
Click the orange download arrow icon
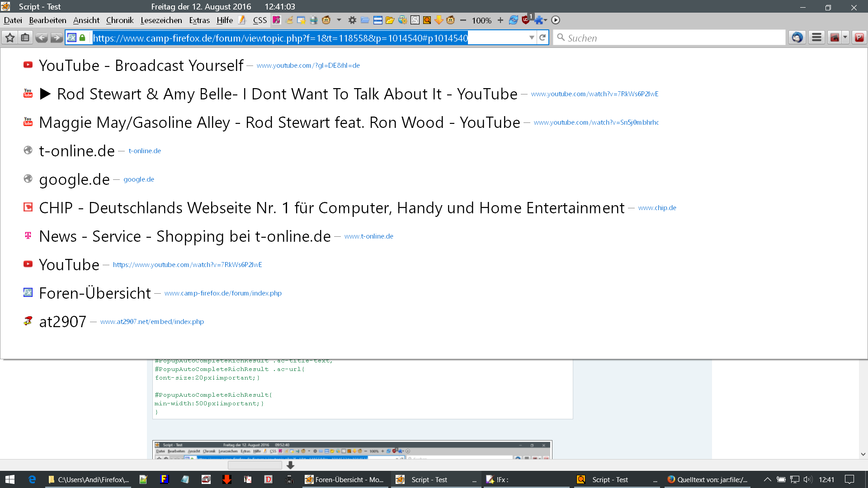439,20
